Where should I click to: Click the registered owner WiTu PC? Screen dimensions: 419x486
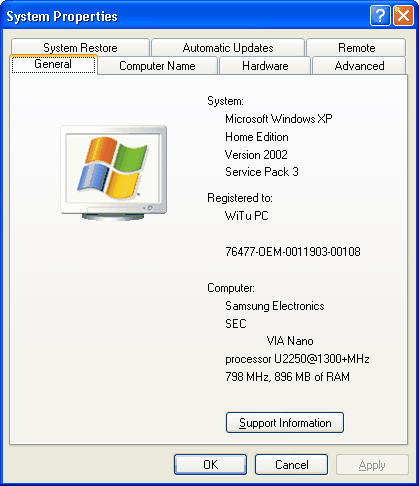(x=247, y=216)
